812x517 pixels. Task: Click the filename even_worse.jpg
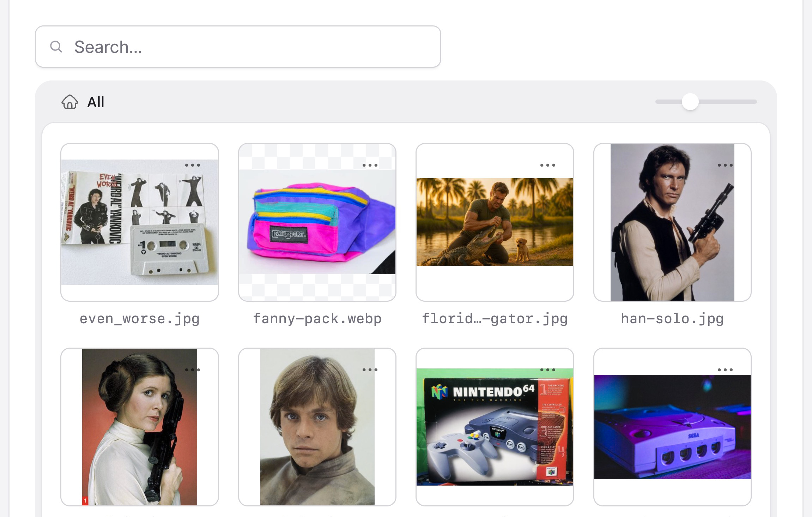(x=139, y=318)
